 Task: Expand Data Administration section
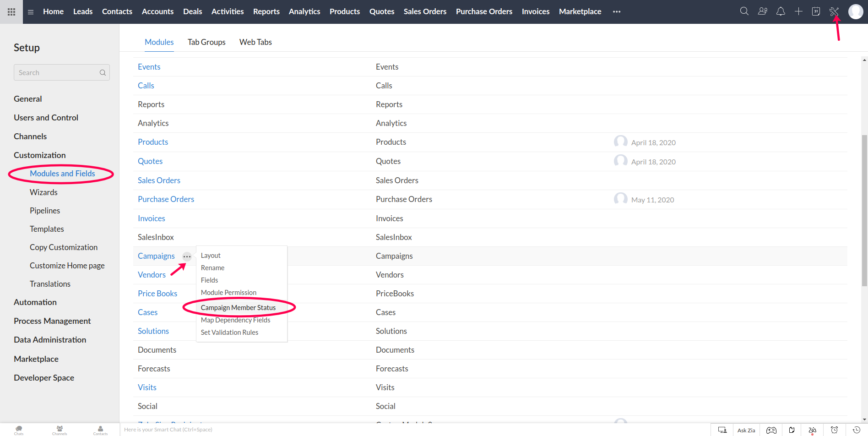point(50,340)
